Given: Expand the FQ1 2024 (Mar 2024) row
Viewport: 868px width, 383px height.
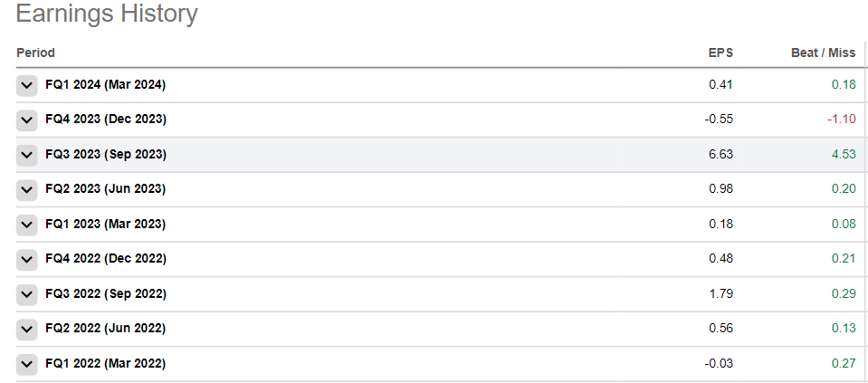Looking at the screenshot, I should coord(27,85).
